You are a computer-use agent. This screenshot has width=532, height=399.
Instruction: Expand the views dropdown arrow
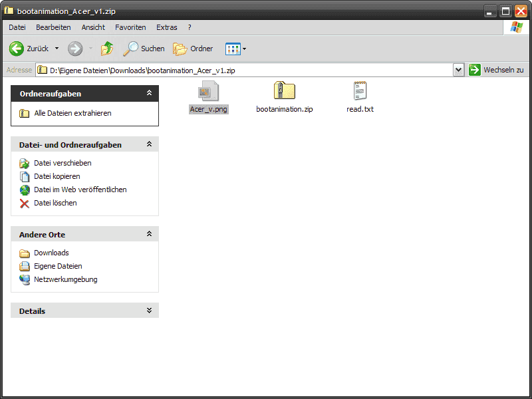244,49
